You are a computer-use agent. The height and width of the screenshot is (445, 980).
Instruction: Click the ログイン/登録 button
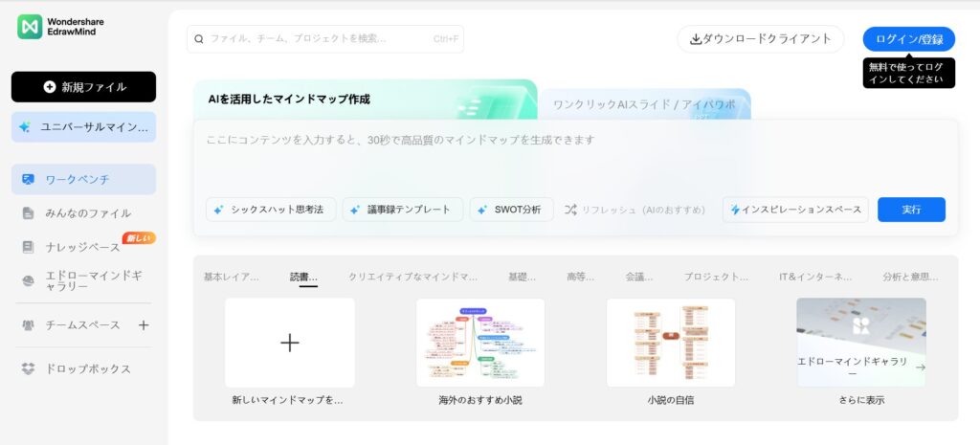909,39
